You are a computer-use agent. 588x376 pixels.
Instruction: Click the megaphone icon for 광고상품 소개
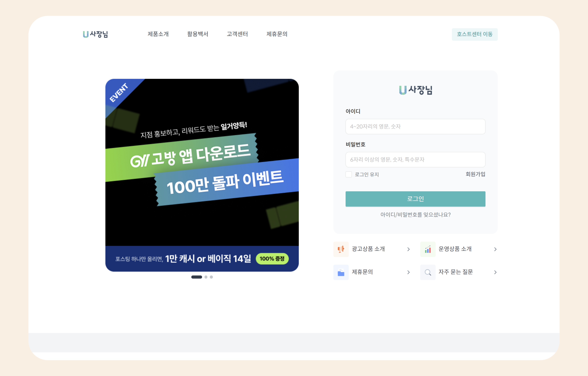tap(341, 249)
